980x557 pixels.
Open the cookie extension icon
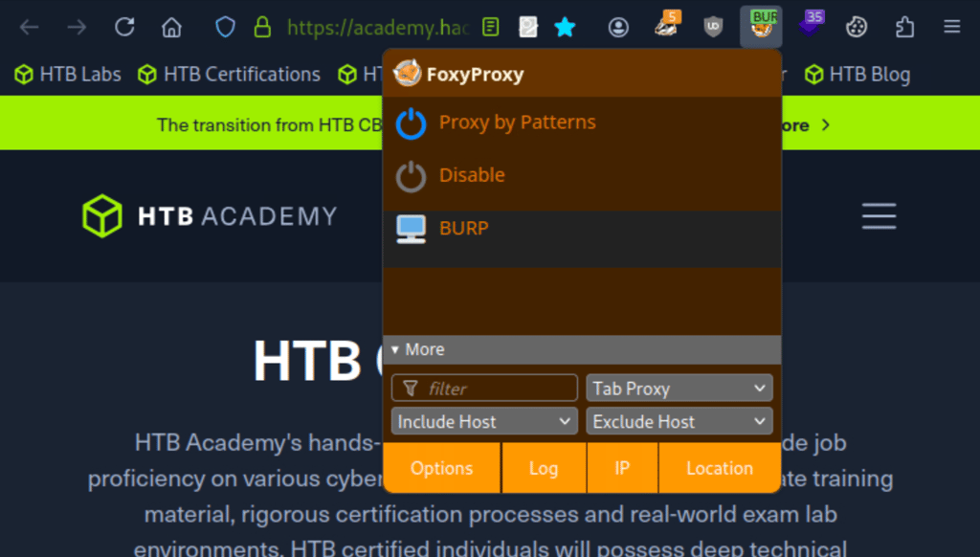click(857, 28)
